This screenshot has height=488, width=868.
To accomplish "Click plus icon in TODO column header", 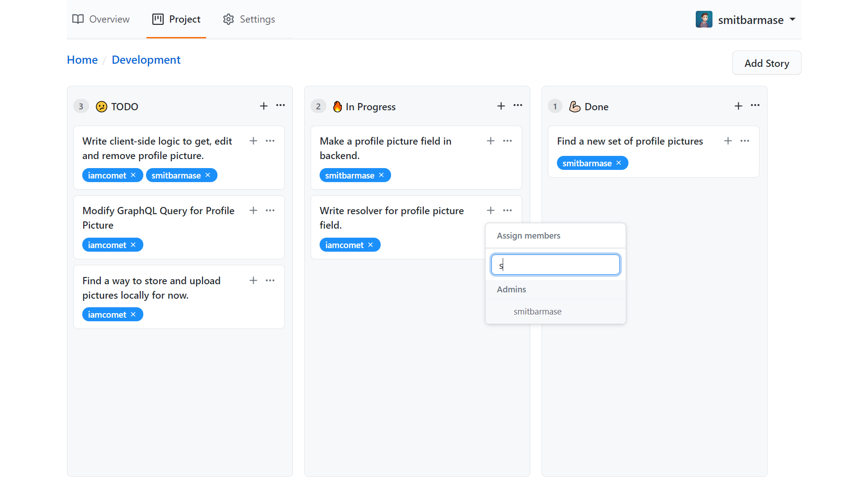I will (x=264, y=106).
